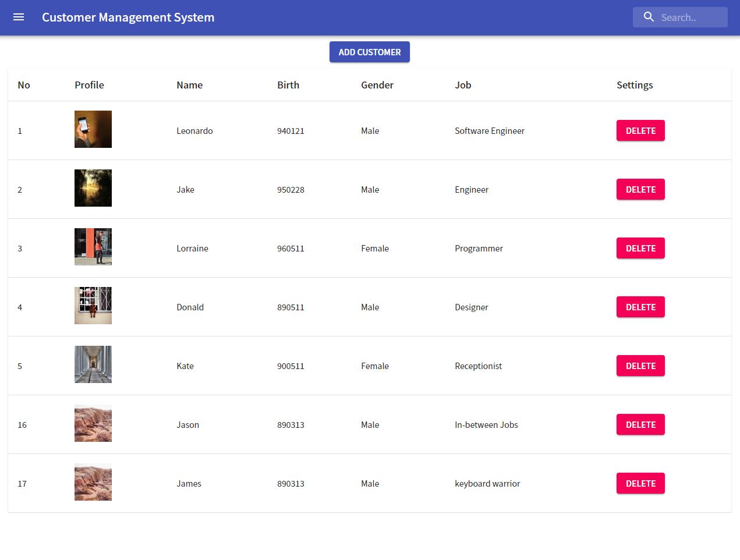Click row number 5

pos(20,366)
